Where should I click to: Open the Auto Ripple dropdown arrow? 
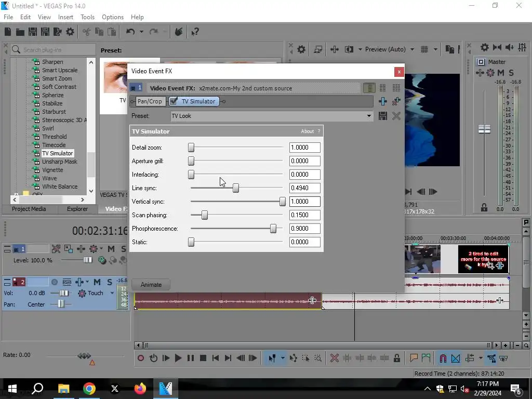pyautogui.click(x=481, y=358)
